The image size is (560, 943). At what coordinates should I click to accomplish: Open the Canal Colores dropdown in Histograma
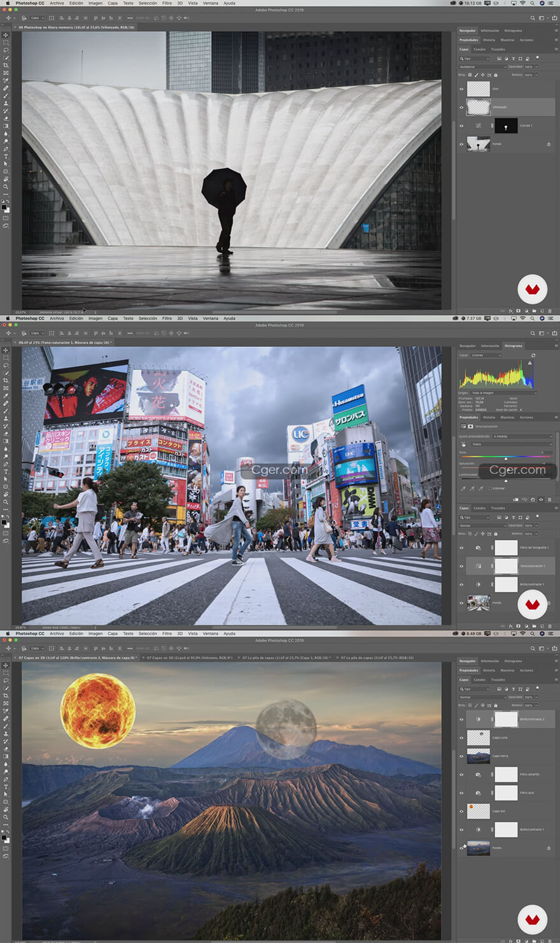[x=486, y=355]
